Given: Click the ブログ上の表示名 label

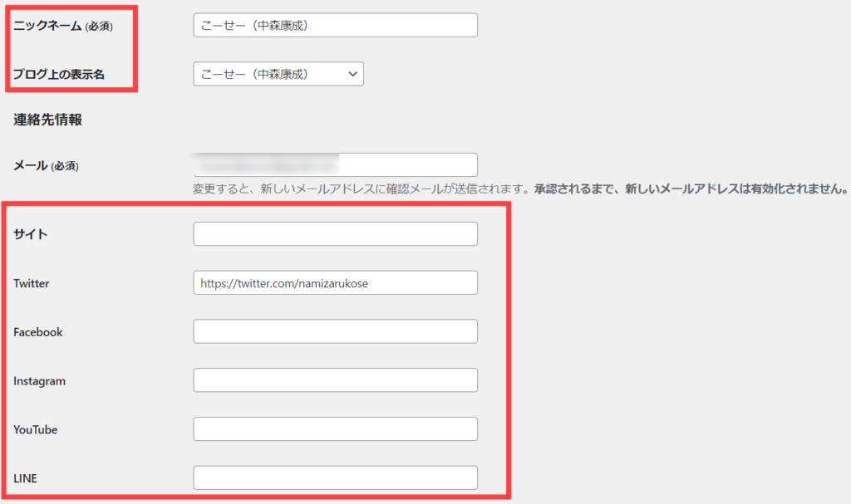Looking at the screenshot, I should (x=59, y=75).
